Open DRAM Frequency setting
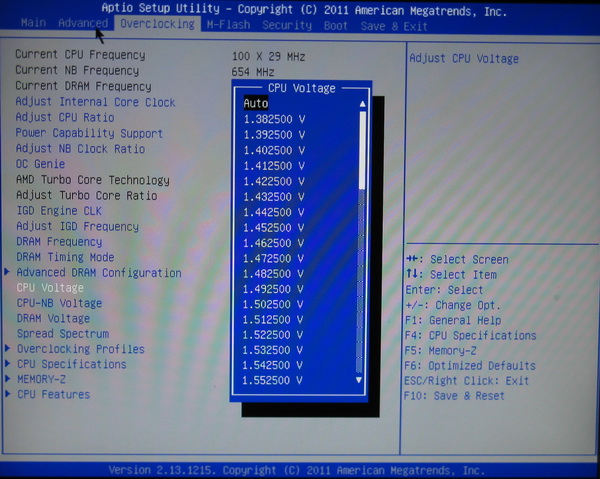 (59, 242)
